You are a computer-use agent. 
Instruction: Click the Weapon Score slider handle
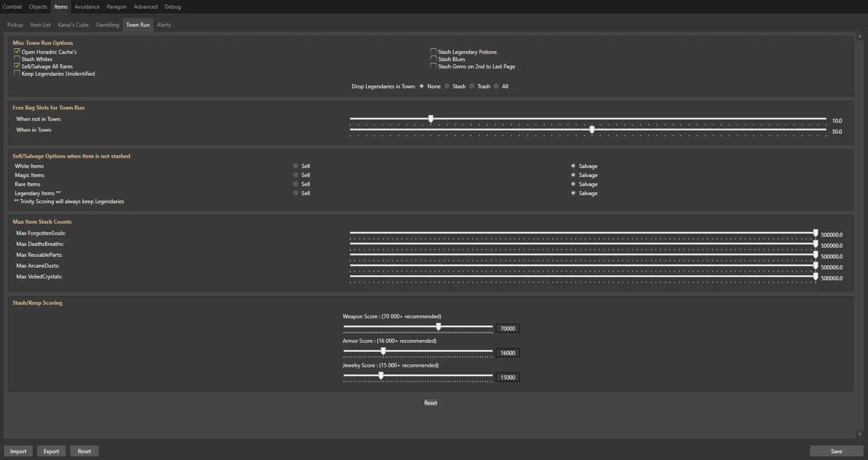coord(438,327)
